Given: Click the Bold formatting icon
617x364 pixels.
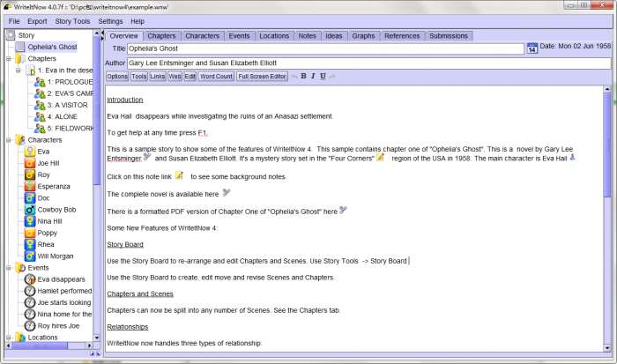Looking at the screenshot, I should coord(303,76).
